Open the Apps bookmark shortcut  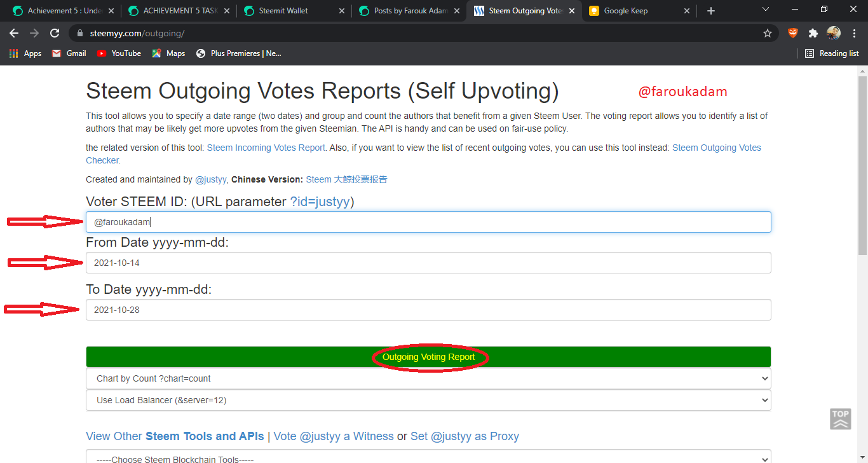(25, 53)
